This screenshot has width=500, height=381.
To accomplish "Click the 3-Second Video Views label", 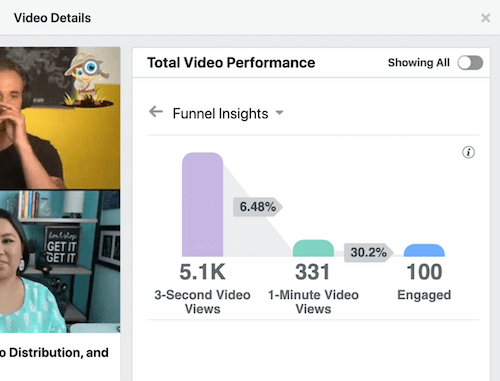I will [x=202, y=302].
